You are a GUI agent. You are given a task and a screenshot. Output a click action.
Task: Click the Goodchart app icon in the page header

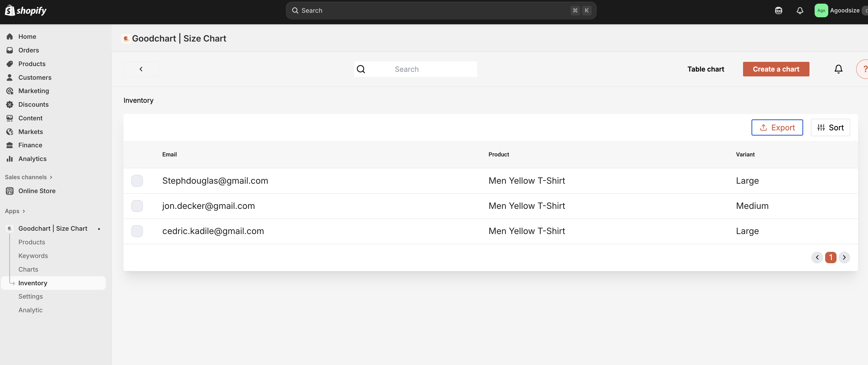126,39
